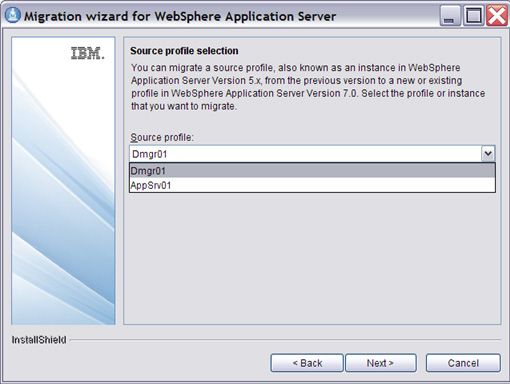Image resolution: width=510 pixels, height=384 pixels.
Task: Choose AppSrv01 from the profile list
Action: (312, 185)
